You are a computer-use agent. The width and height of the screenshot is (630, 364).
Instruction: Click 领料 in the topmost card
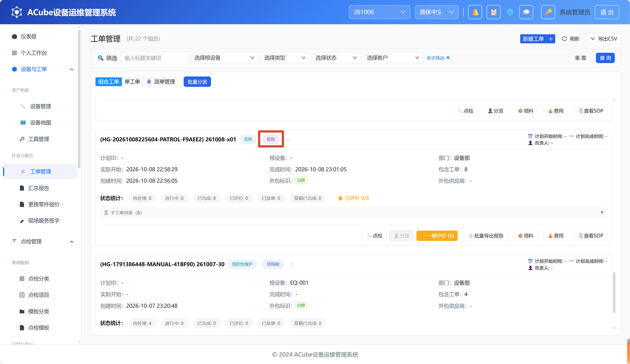click(525, 111)
